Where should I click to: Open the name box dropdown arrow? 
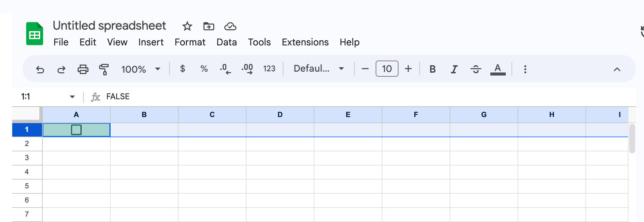pos(72,97)
